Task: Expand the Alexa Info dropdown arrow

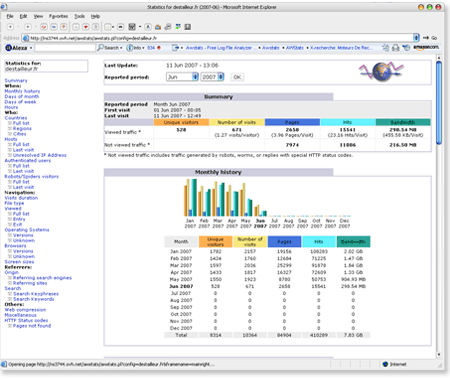Action: point(143,48)
